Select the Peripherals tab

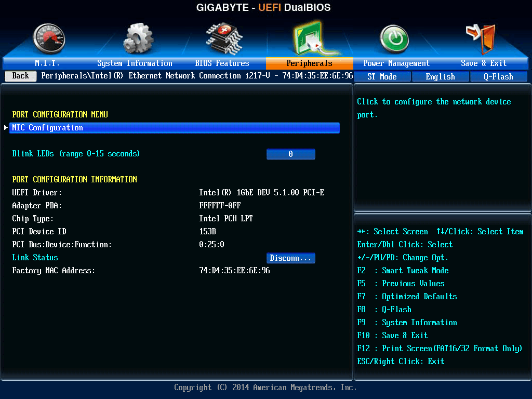pyautogui.click(x=310, y=63)
